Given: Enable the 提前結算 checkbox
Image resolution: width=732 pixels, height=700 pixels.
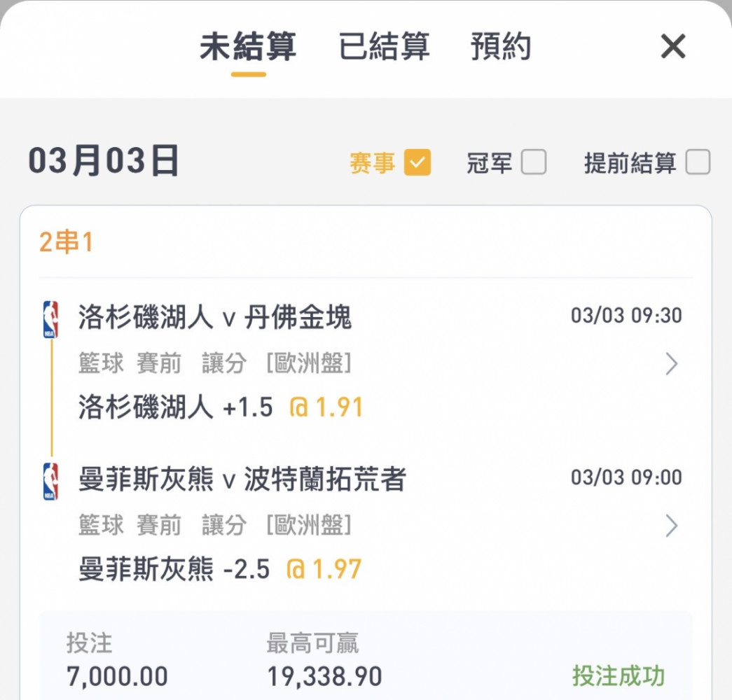Looking at the screenshot, I should [698, 162].
